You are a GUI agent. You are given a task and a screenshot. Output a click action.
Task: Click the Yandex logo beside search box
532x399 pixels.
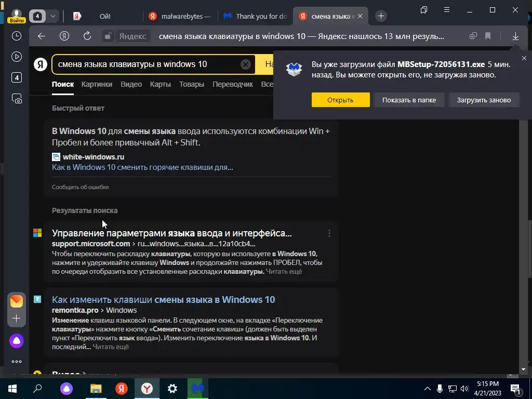(41, 64)
